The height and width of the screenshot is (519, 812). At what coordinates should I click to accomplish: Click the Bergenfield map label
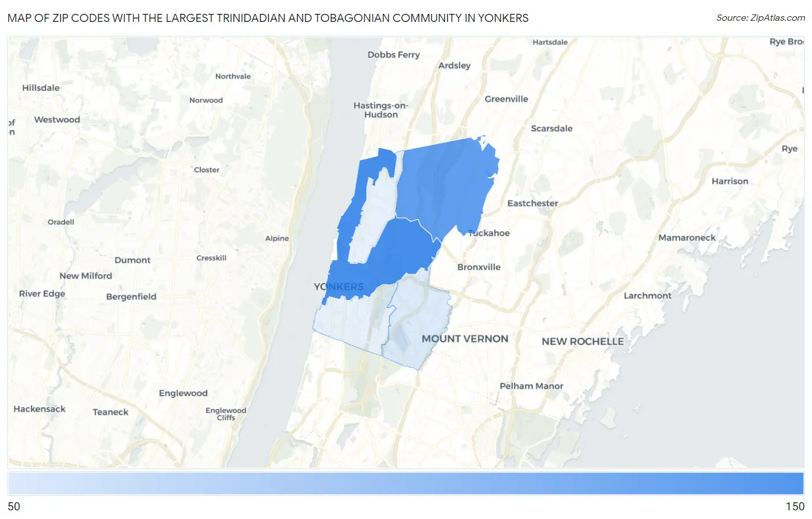point(131,297)
